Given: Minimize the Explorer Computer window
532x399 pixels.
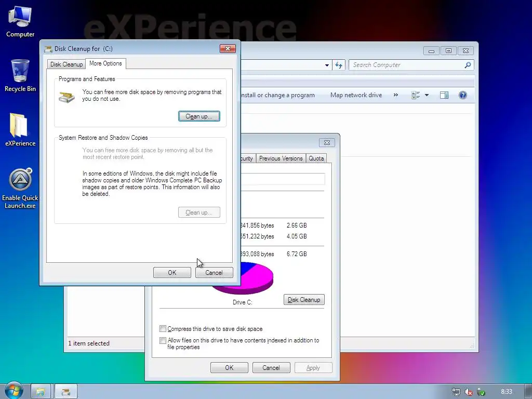Looking at the screenshot, I should 431,50.
